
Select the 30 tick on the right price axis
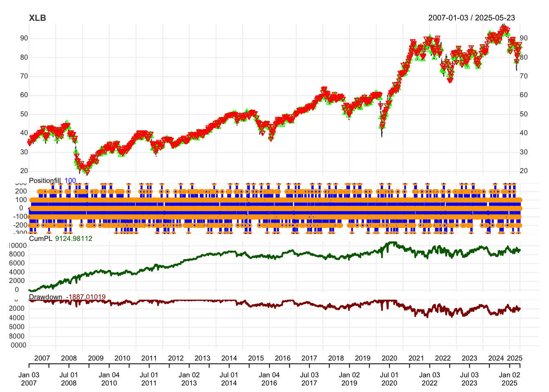(x=524, y=152)
